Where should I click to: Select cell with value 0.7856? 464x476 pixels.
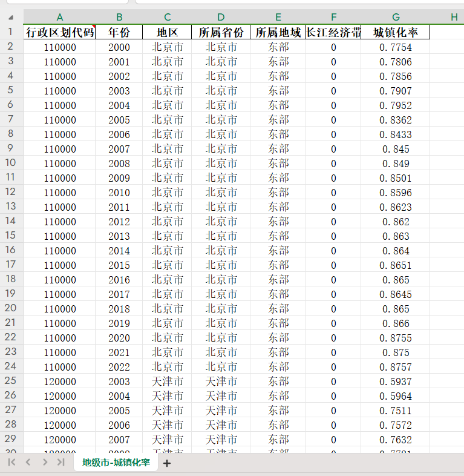(396, 76)
